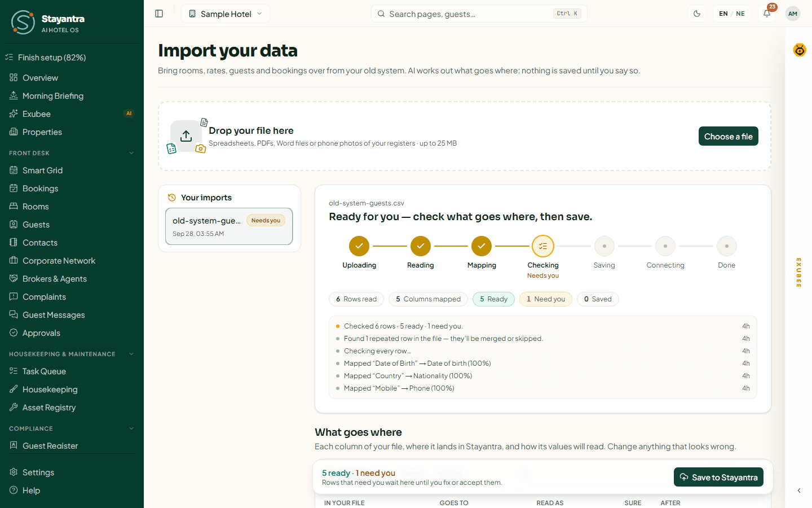Open Morning Briefing
Image resolution: width=812 pixels, height=508 pixels.
(x=72, y=96)
